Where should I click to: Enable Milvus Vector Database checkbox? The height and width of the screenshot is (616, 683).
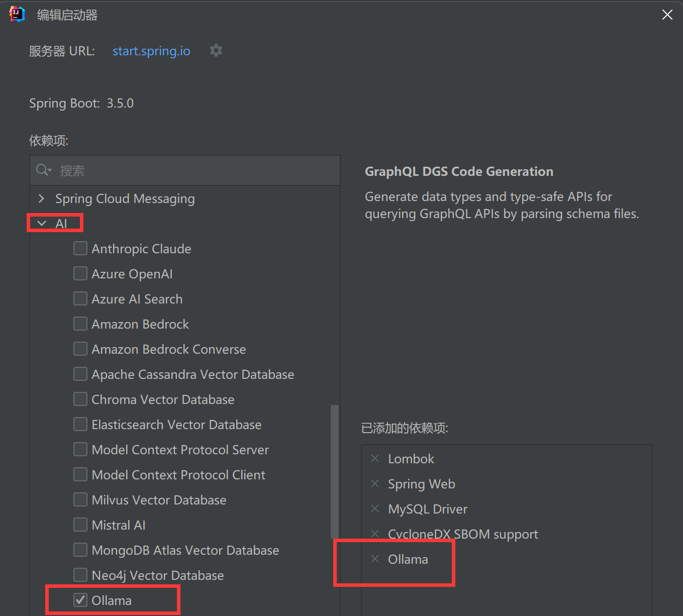coord(80,499)
